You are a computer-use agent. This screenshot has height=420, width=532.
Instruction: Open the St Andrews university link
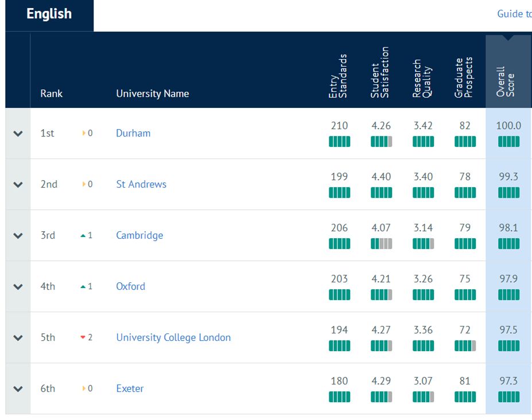point(141,184)
